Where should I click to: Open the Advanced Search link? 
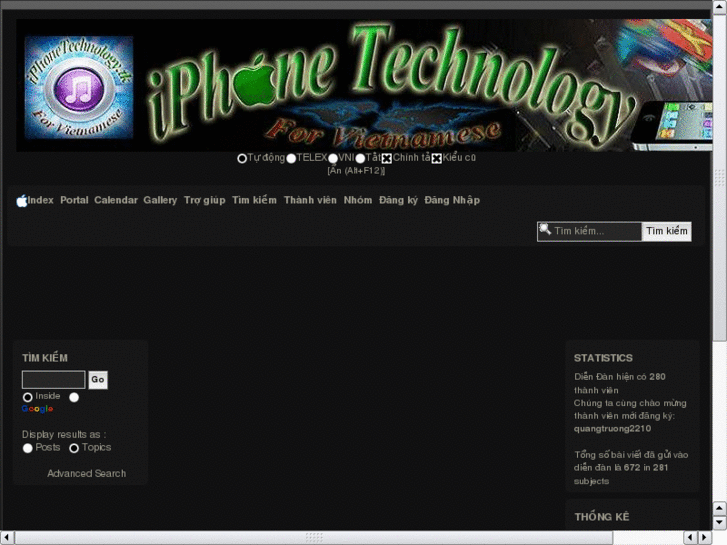click(x=87, y=473)
